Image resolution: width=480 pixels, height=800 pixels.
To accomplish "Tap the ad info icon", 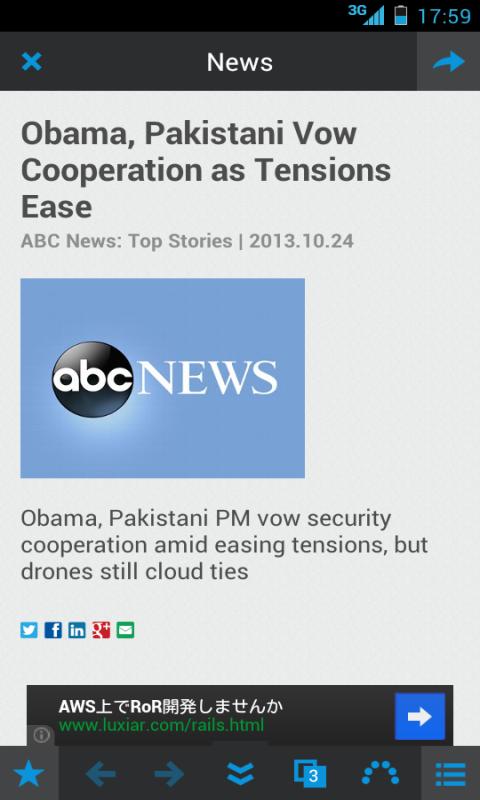I will [x=41, y=735].
